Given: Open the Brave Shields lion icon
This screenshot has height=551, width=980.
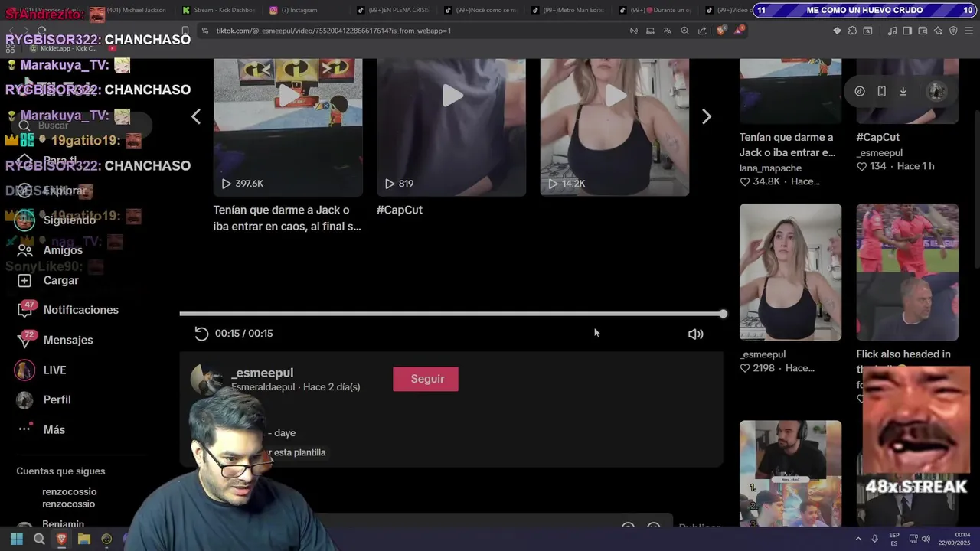Looking at the screenshot, I should coord(721,31).
